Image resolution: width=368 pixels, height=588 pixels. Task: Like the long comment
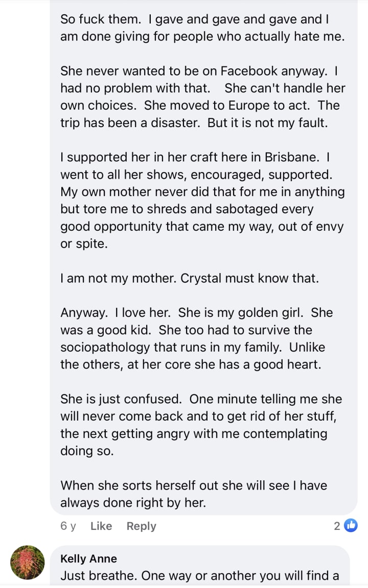pos(101,526)
